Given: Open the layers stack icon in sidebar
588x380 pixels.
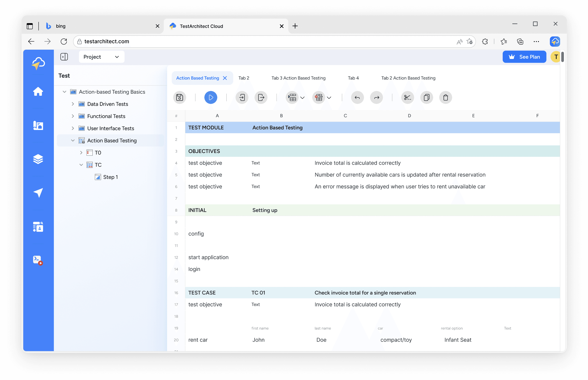Looking at the screenshot, I should pyautogui.click(x=38, y=159).
